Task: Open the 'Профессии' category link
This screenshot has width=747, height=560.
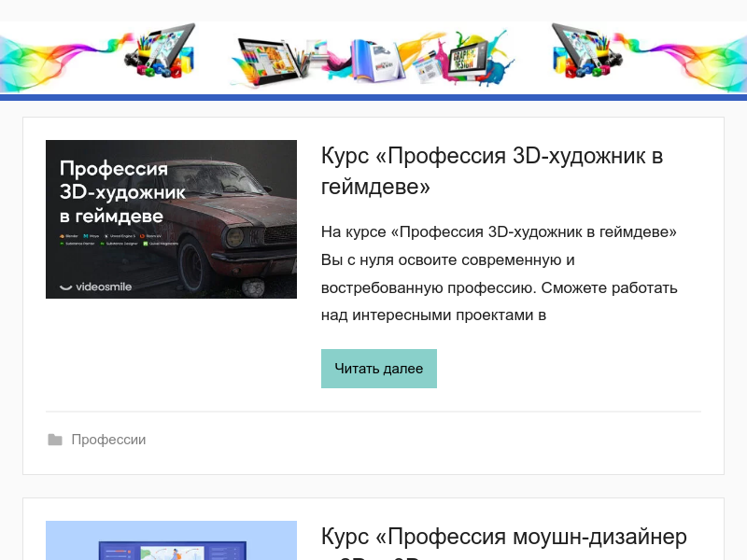Action: [108, 440]
